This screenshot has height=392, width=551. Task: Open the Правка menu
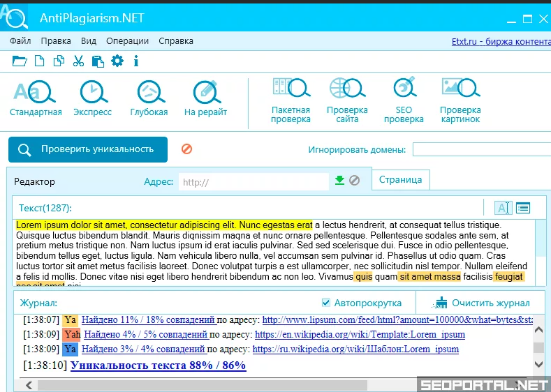(x=56, y=41)
